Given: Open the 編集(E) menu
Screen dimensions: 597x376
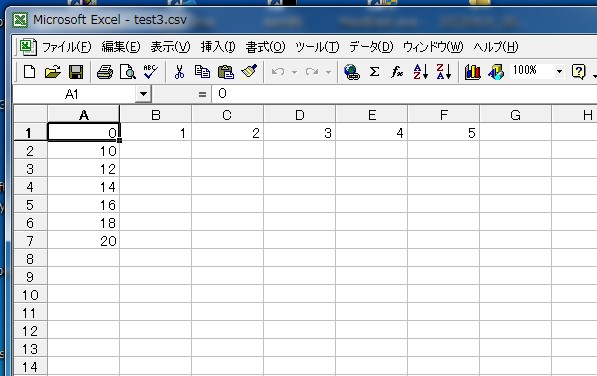Looking at the screenshot, I should pos(121,47).
